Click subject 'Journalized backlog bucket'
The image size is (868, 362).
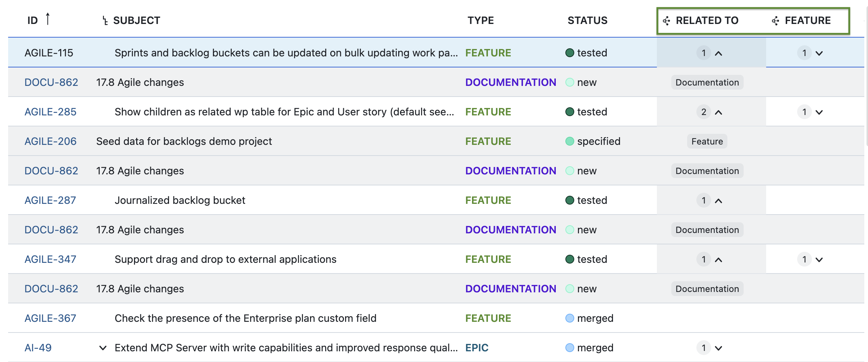click(180, 201)
